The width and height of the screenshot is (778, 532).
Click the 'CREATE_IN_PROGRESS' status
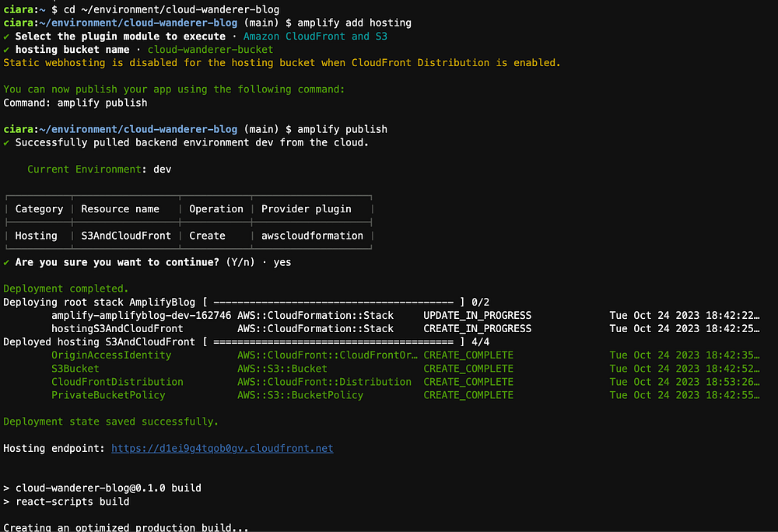(x=478, y=328)
